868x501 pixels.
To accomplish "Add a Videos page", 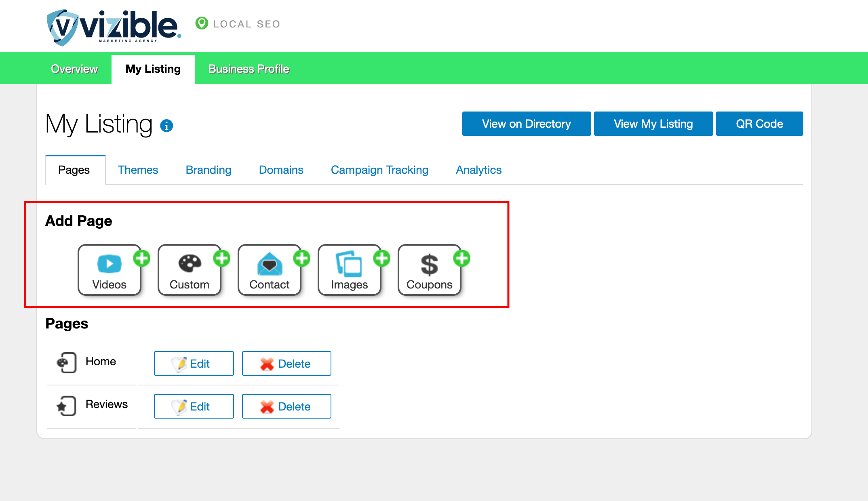I will point(110,270).
